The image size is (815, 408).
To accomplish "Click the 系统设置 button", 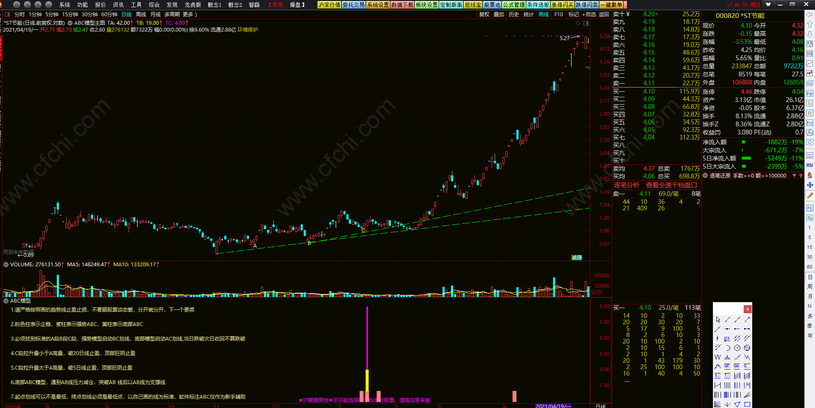I will [378, 5].
